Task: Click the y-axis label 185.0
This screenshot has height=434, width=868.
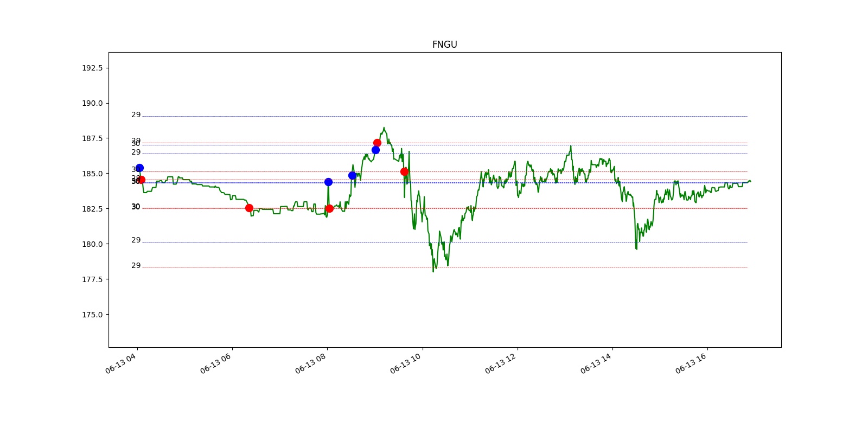Action: [92, 174]
